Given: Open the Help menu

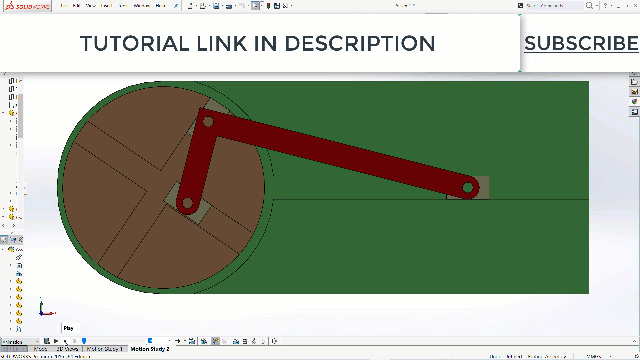Looking at the screenshot, I should tap(160, 6).
